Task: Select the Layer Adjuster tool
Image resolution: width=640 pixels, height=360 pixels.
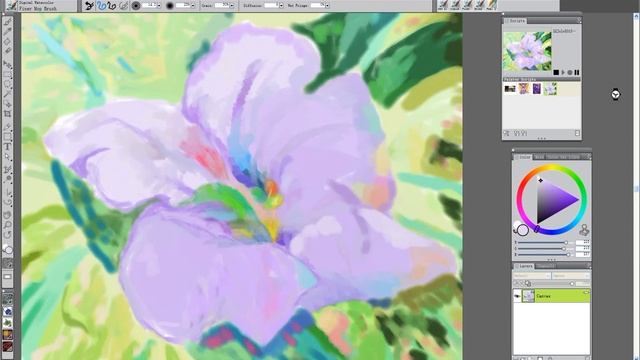Action: pos(7,64)
